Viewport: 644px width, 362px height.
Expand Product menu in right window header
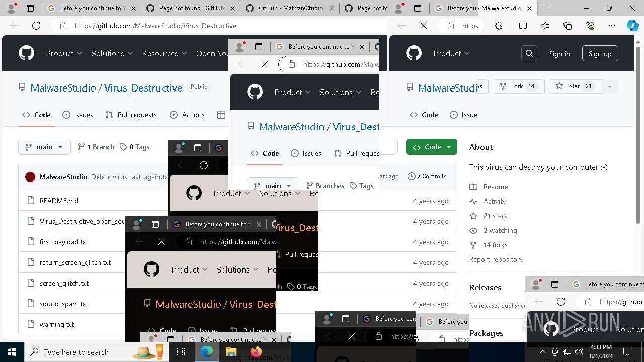pos(451,53)
